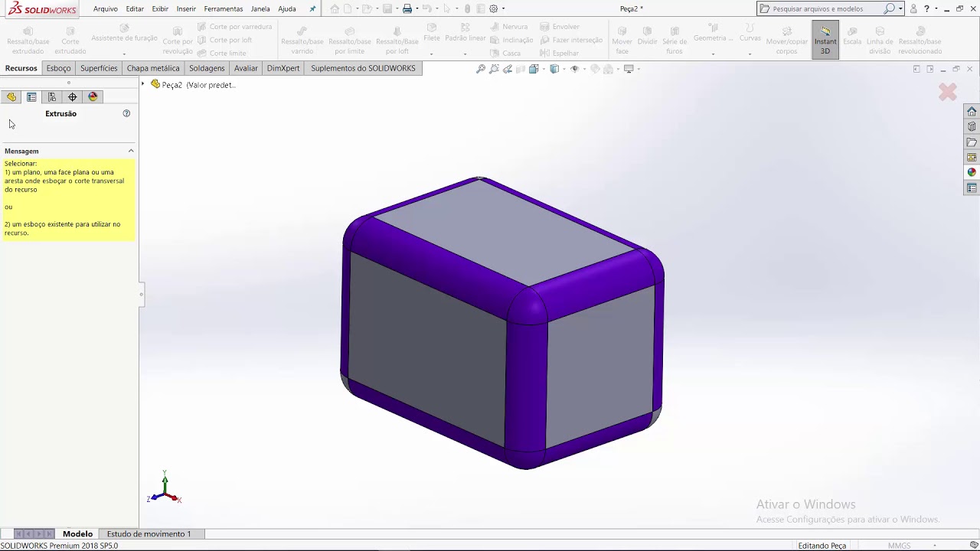Image resolution: width=980 pixels, height=551 pixels.
Task: Click the Mover face tool
Action: (622, 41)
